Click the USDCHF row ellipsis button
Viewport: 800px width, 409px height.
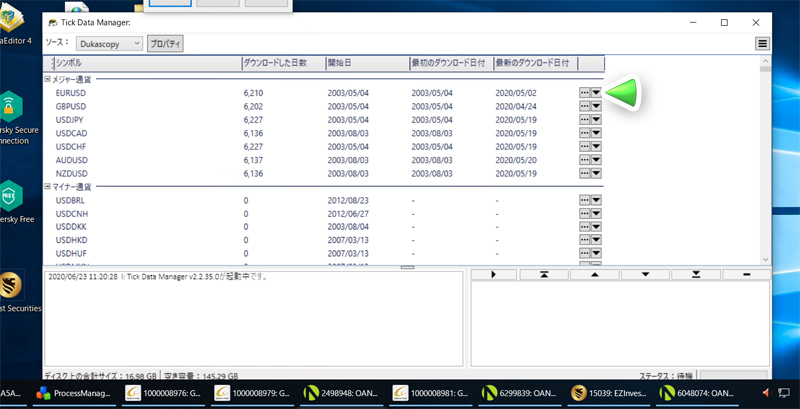pos(585,146)
